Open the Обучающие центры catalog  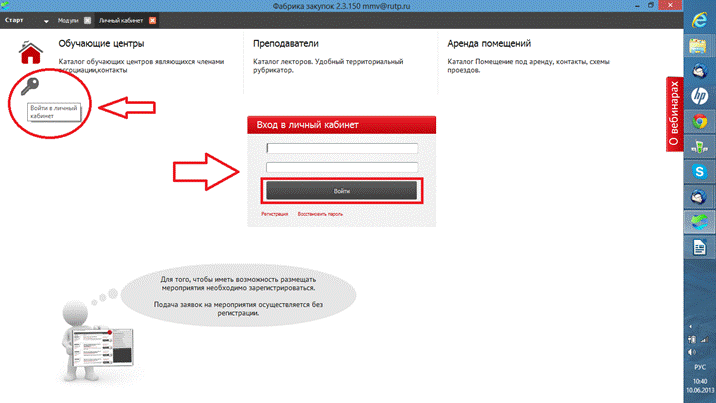pos(101,44)
